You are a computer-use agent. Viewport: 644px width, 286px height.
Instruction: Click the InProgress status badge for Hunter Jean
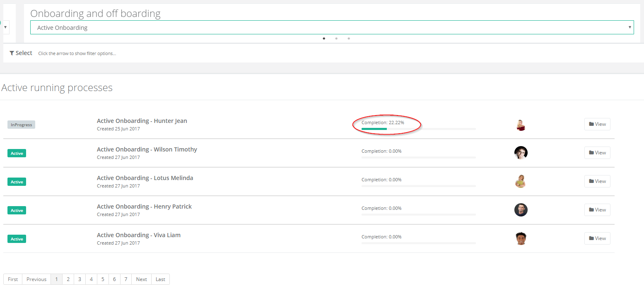[x=21, y=125]
